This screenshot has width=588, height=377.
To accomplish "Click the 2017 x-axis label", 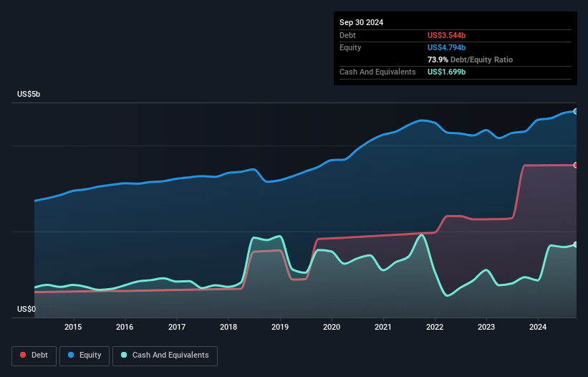I will coord(177,327).
